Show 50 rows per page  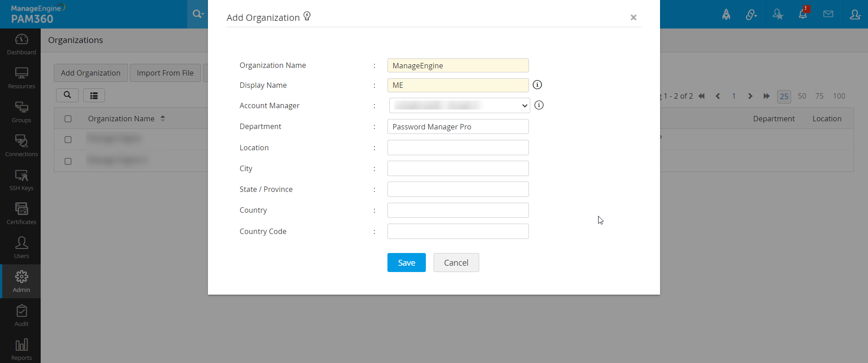(x=802, y=96)
